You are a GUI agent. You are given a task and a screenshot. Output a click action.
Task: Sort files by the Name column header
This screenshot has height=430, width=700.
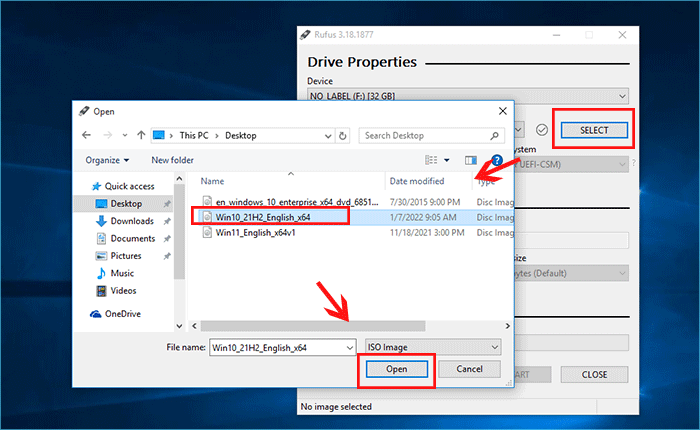(212, 181)
